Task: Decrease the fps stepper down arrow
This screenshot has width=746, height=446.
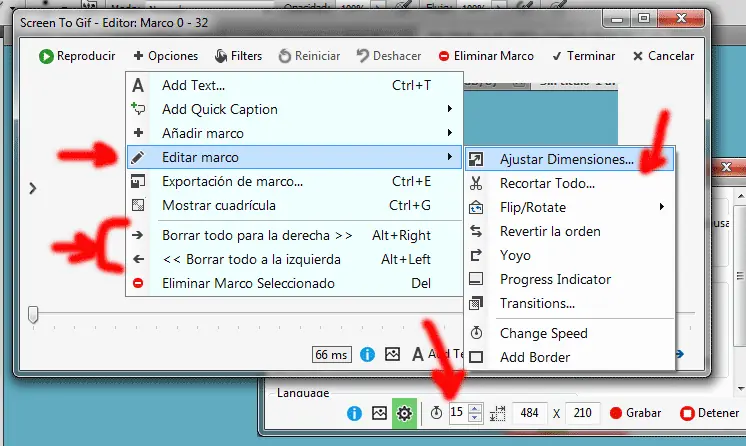Action: point(475,417)
